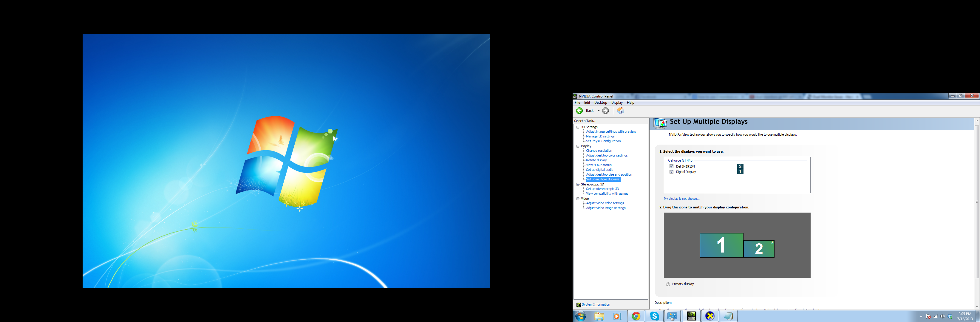Select the display 2 icon in the layout
This screenshot has width=980, height=322.
pos(759,249)
